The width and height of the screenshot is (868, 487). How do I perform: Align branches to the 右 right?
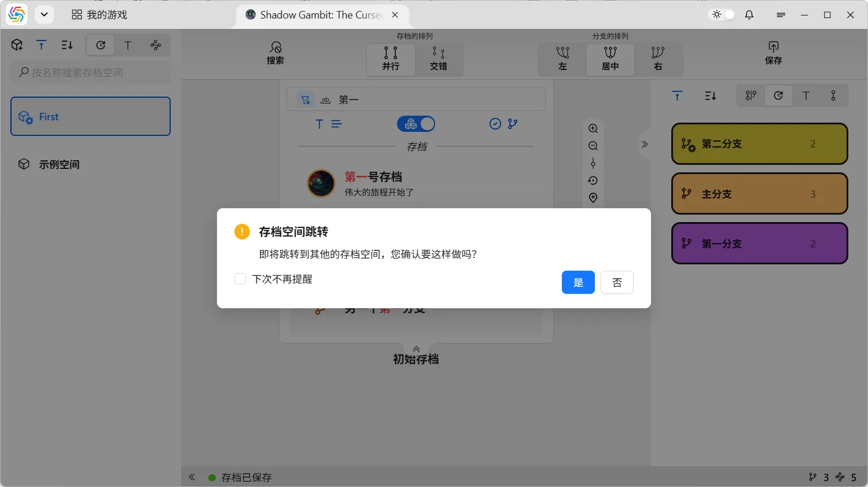[657, 59]
